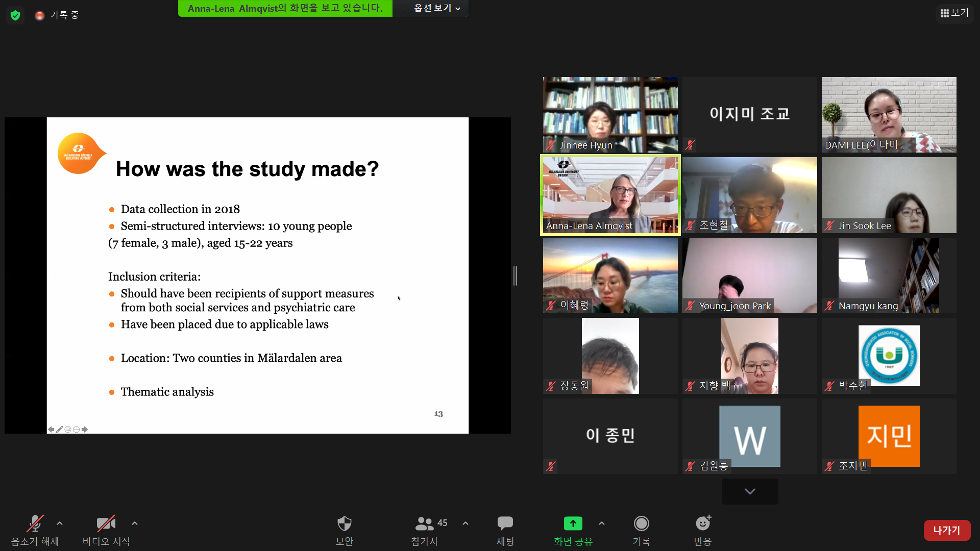Click the green Share Screen (화면 공유) icon
The image size is (980, 551).
click(573, 523)
